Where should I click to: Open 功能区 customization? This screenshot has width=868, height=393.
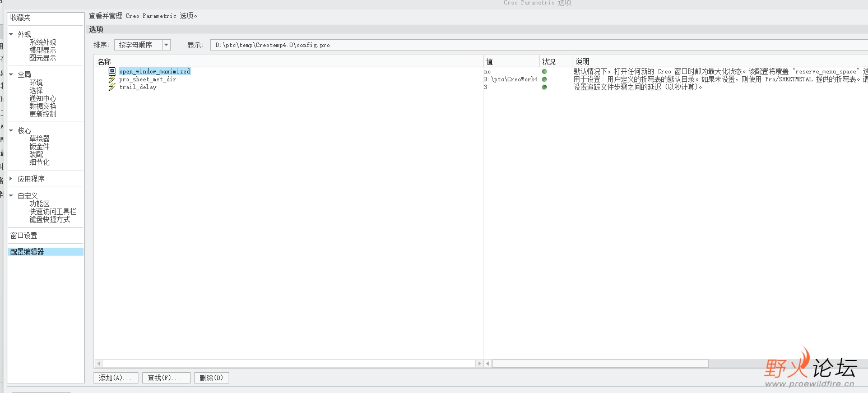point(39,204)
